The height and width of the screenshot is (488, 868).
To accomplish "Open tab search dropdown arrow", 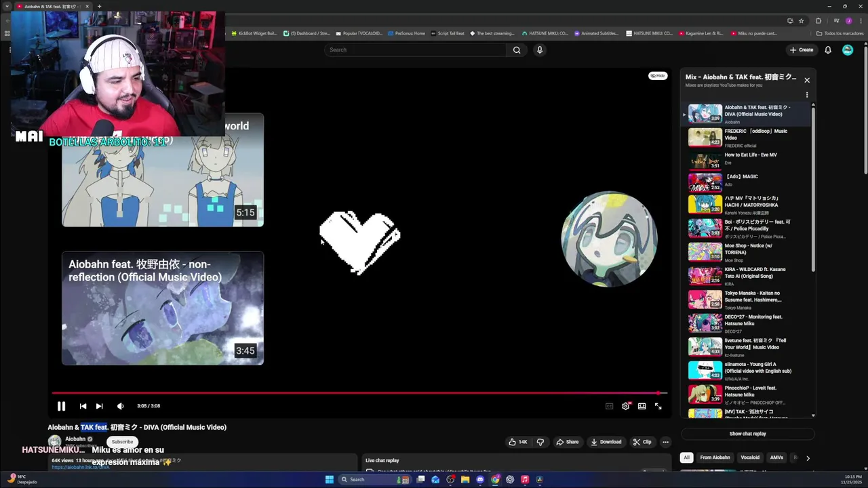I will point(7,6).
